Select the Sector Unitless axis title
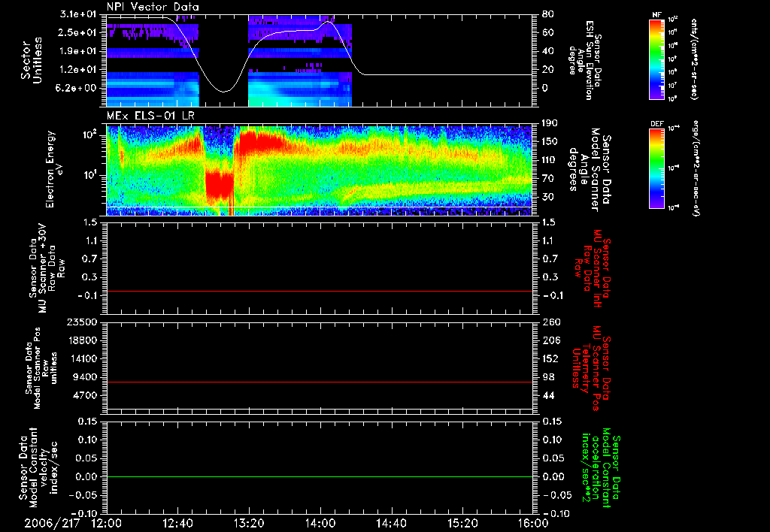The width and height of the screenshot is (770, 532). (x=30, y=60)
